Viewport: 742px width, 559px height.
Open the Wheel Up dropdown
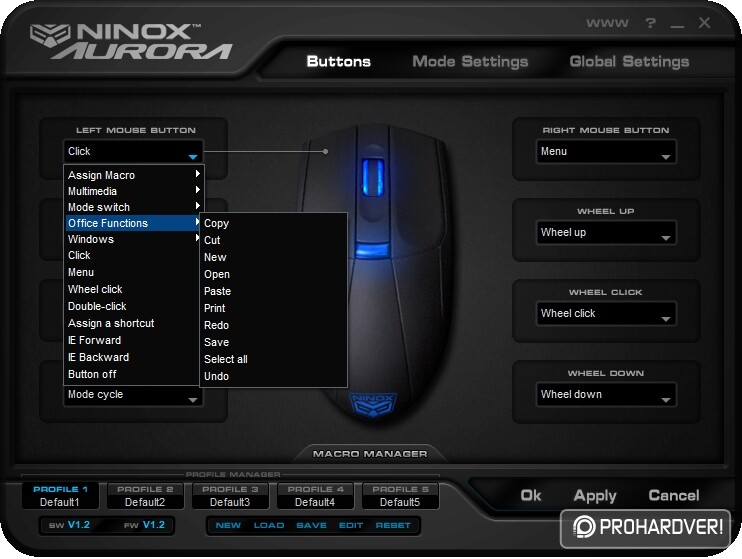pos(606,232)
